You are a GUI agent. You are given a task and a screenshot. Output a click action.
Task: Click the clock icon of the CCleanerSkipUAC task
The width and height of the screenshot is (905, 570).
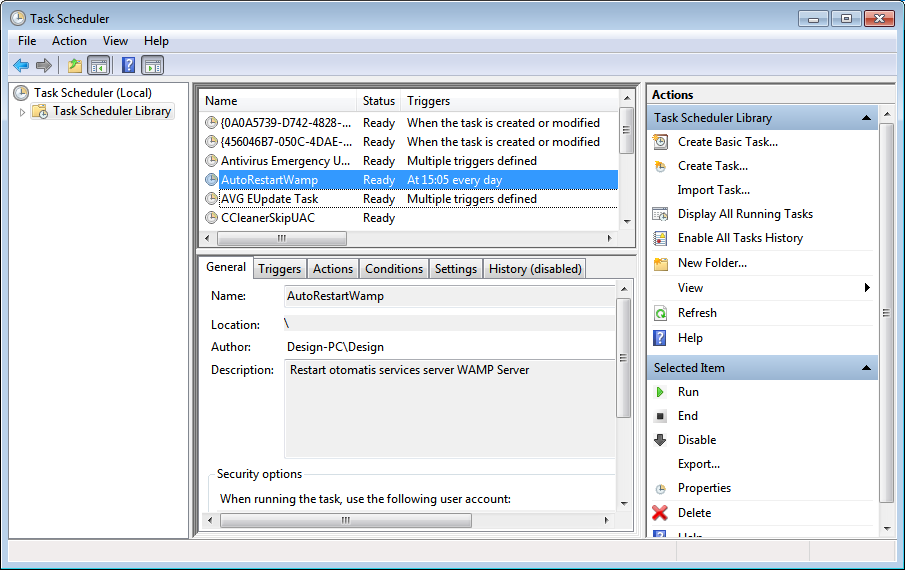[212, 218]
